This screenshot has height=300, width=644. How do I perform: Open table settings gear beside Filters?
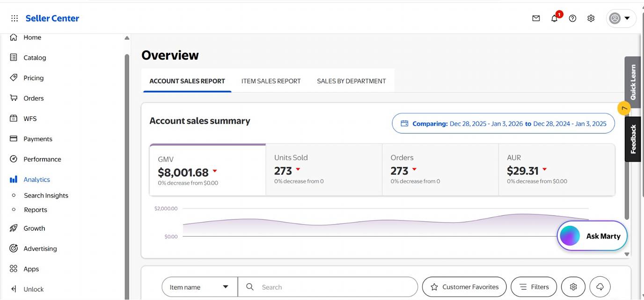pos(573,287)
